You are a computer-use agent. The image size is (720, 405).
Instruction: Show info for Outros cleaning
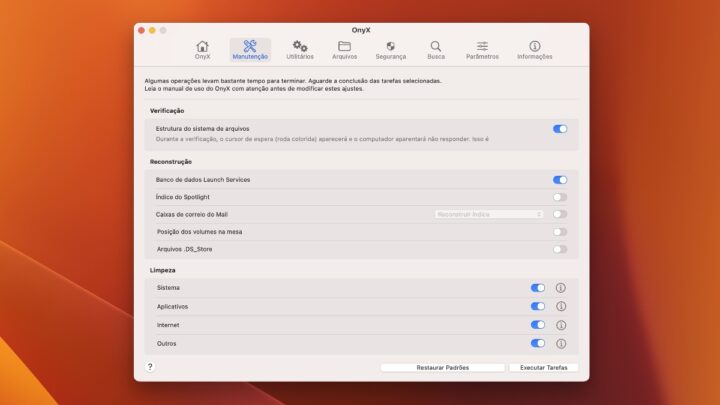pos(561,343)
